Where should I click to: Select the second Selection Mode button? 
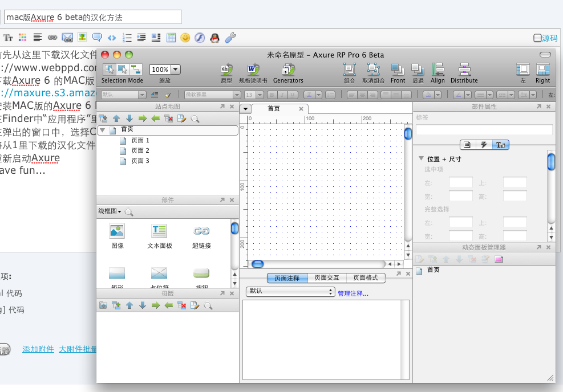123,69
